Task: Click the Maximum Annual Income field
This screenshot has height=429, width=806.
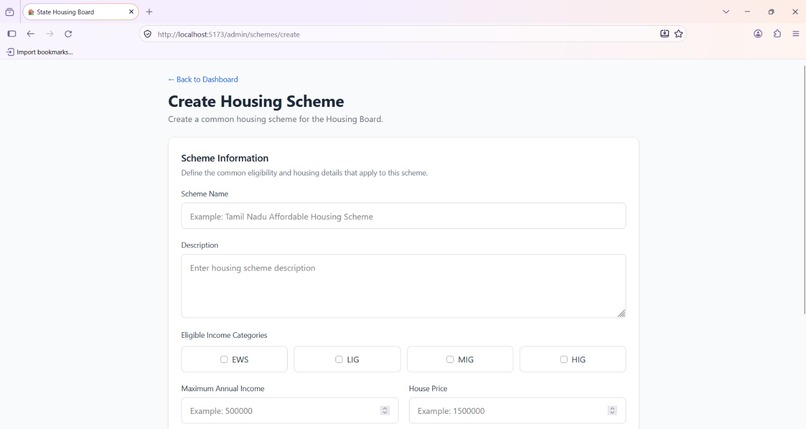Action: 290,411
